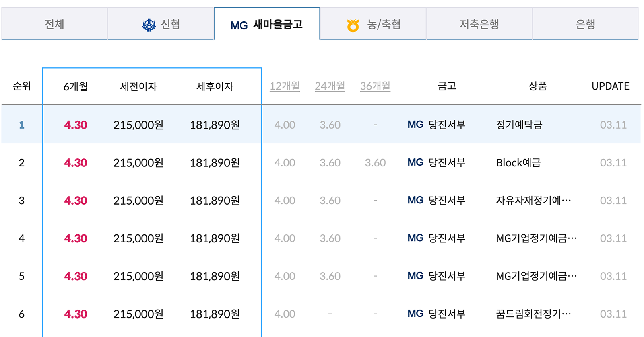Open the MG기업정기예금… product in rank 5
644x337 pixels.
click(x=537, y=276)
